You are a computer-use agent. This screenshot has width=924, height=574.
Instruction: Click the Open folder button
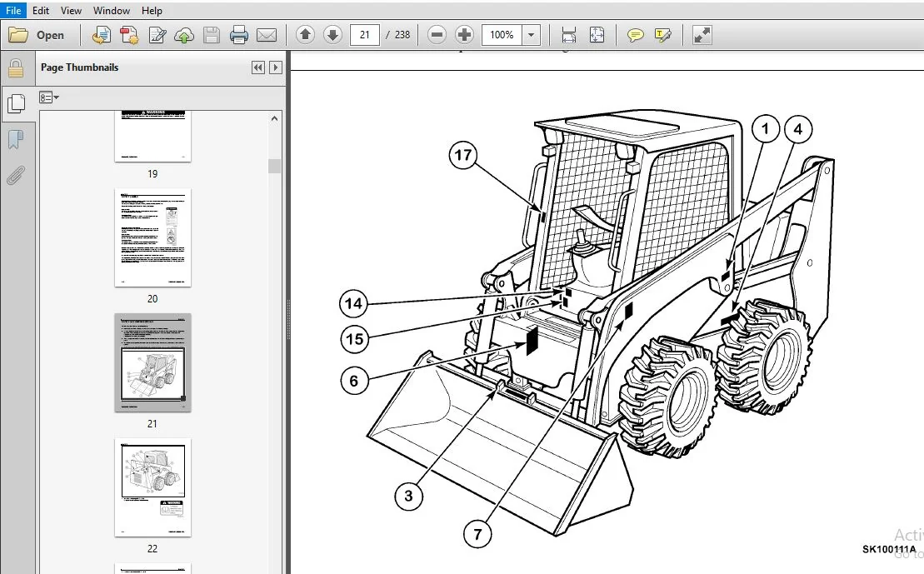click(36, 35)
